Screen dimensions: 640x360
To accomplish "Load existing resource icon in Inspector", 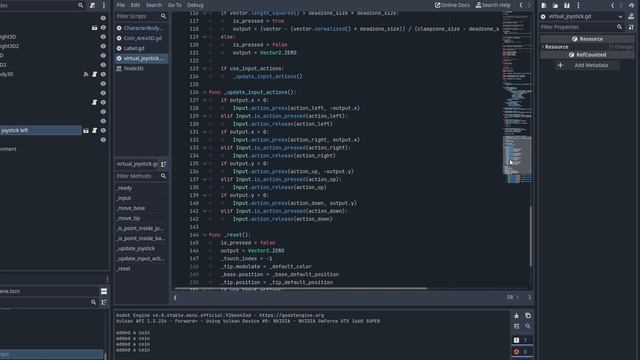I will (x=555, y=5).
